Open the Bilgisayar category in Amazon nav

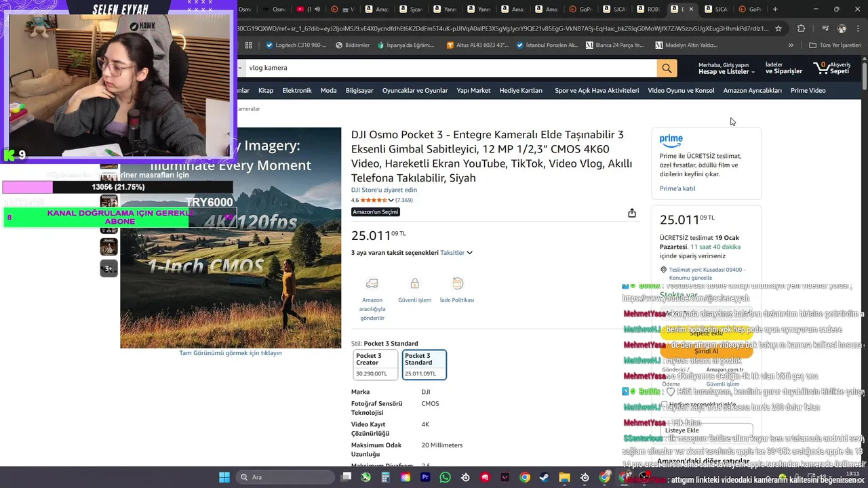(x=359, y=91)
